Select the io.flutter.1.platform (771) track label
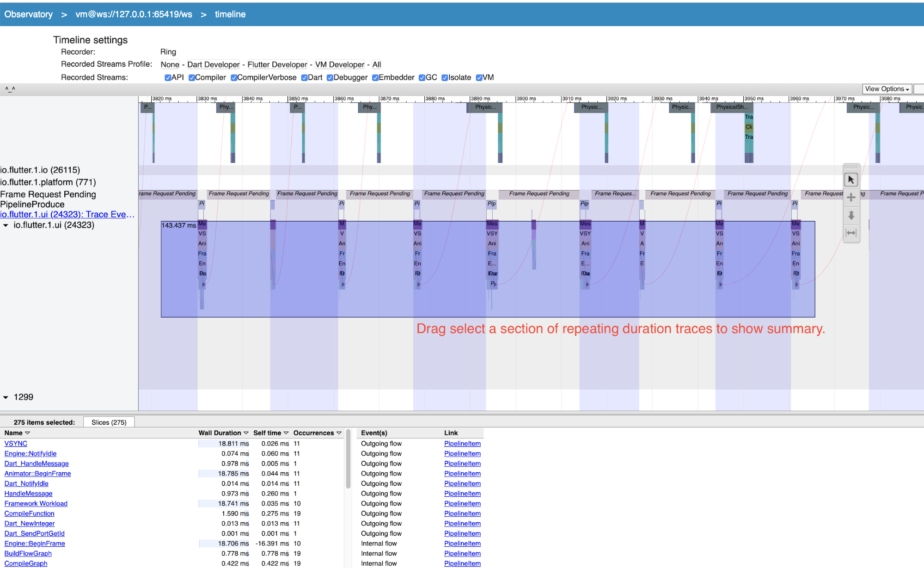924x581 pixels. tap(48, 182)
